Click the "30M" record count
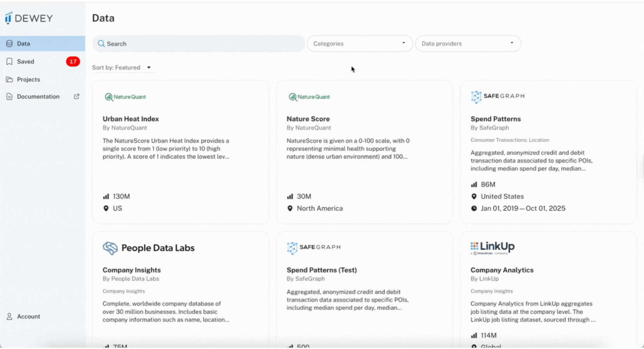644x349 pixels. coord(304,197)
